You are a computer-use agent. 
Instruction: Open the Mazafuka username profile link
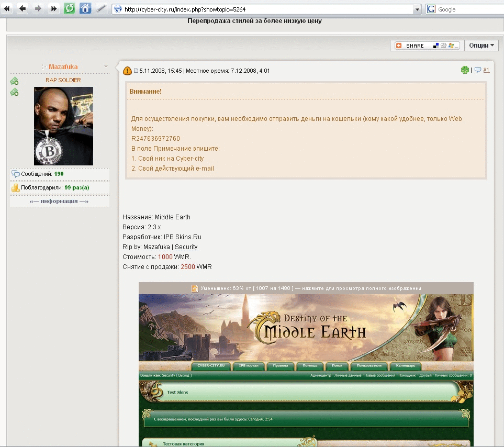pos(63,66)
